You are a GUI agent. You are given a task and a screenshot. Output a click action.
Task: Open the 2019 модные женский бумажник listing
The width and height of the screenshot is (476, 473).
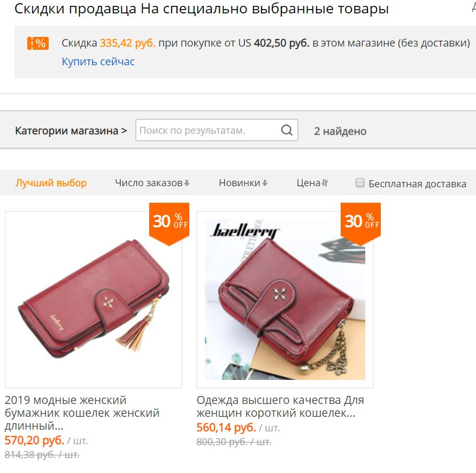[82, 413]
